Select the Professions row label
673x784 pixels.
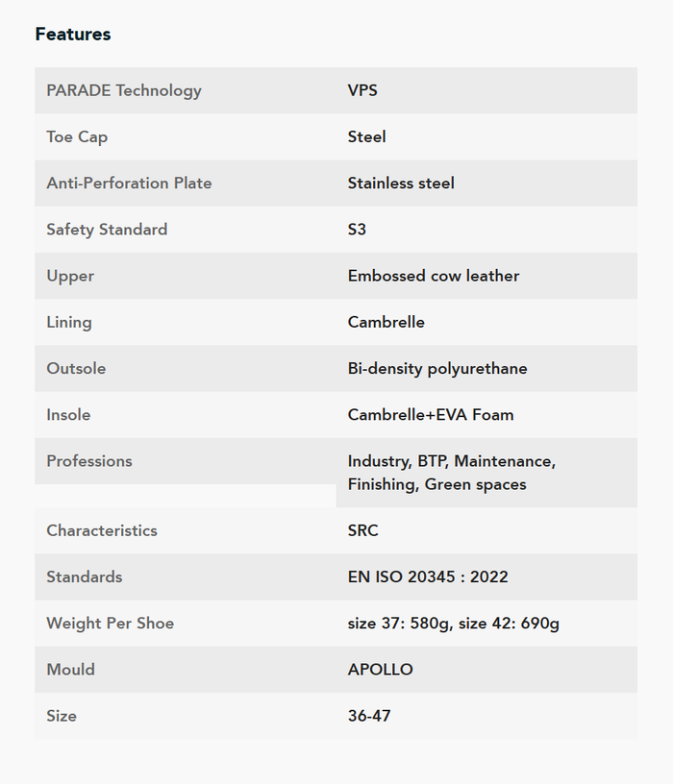[x=89, y=461]
